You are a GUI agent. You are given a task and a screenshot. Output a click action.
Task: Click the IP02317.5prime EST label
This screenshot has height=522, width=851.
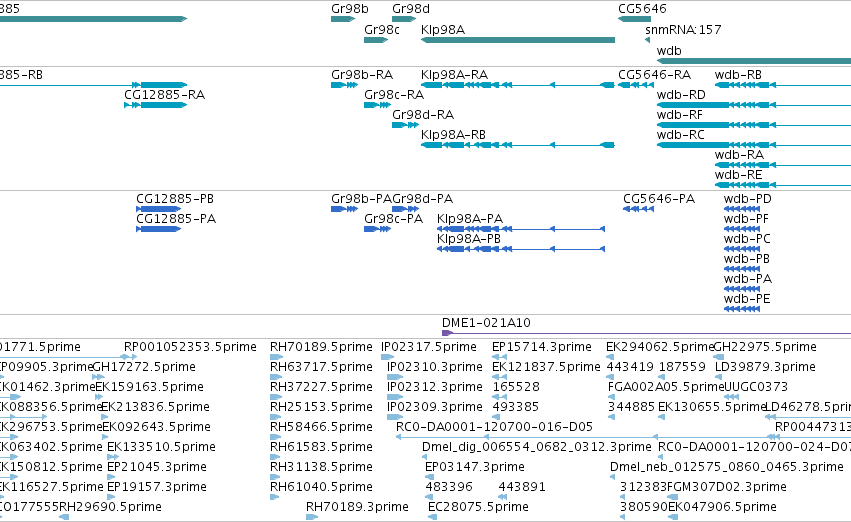(x=429, y=347)
